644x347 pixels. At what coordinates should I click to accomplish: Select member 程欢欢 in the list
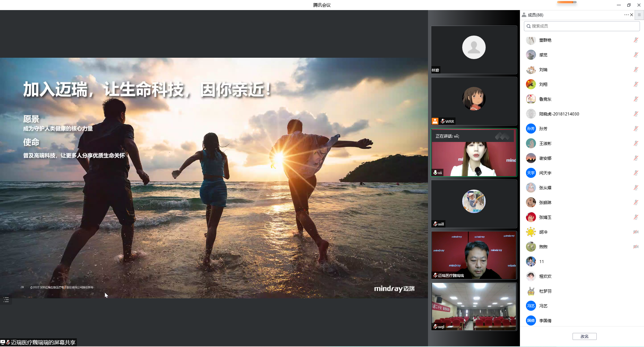coord(545,277)
